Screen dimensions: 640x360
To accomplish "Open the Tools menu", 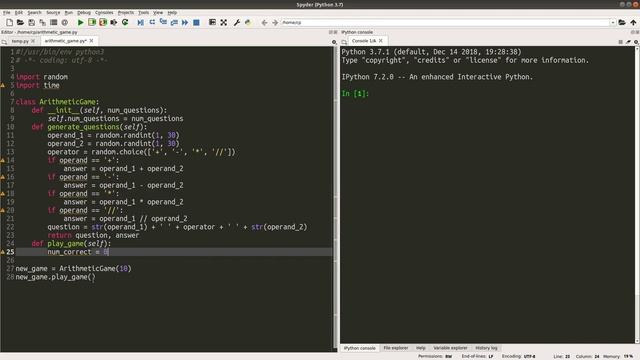I will click(x=143, y=13).
